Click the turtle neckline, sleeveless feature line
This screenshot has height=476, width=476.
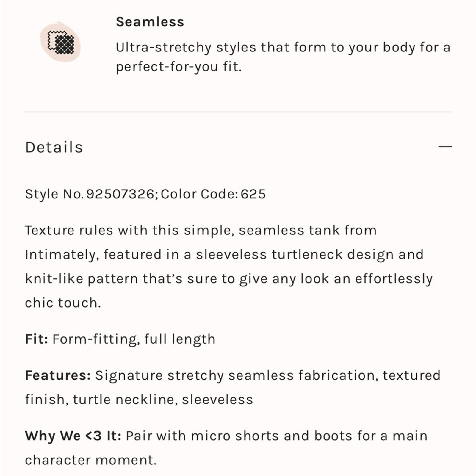click(163, 400)
